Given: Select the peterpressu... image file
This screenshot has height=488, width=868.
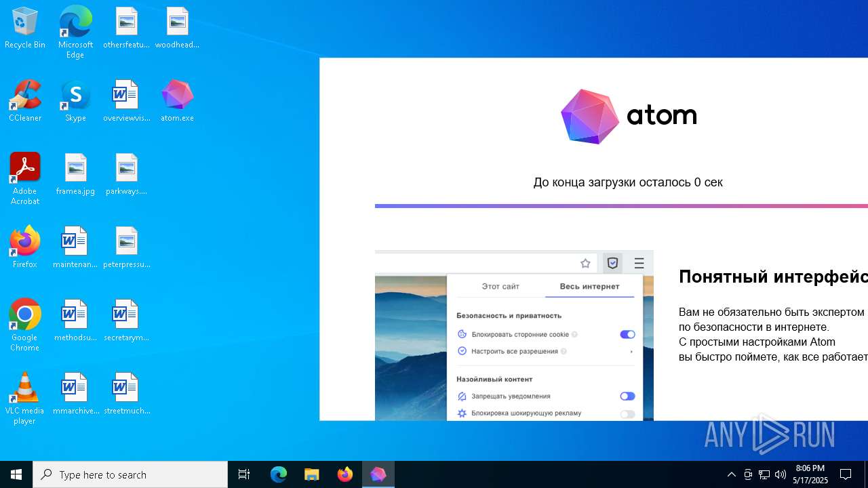Looking at the screenshot, I should pyautogui.click(x=126, y=248).
